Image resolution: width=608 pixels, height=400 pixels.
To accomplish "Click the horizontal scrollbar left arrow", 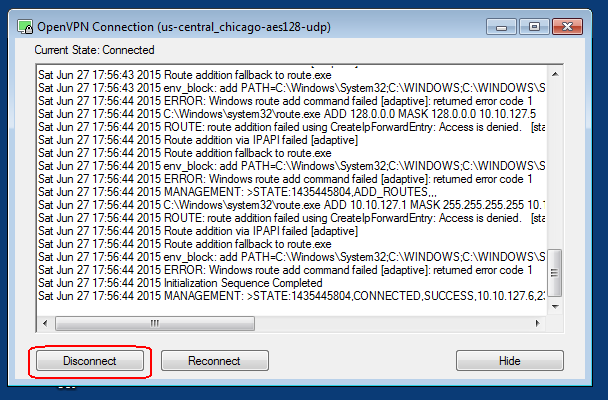I will (x=45, y=323).
